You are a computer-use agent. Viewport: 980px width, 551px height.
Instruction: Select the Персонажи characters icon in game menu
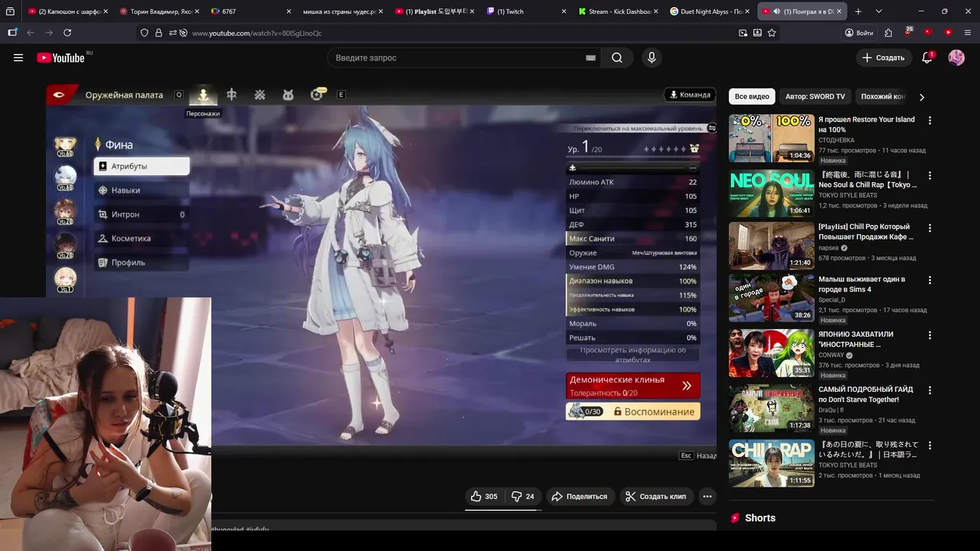point(203,94)
